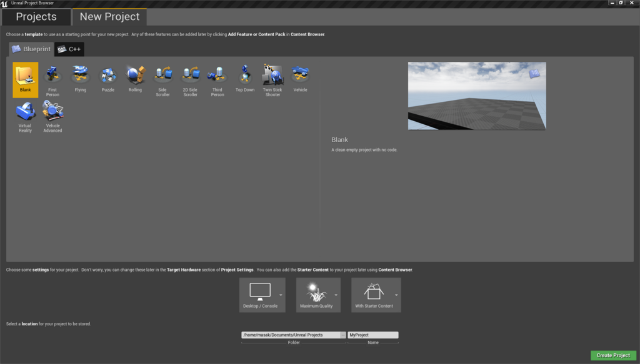The image size is (640, 364).
Task: Switch to the C++ template tab
Action: tap(69, 49)
